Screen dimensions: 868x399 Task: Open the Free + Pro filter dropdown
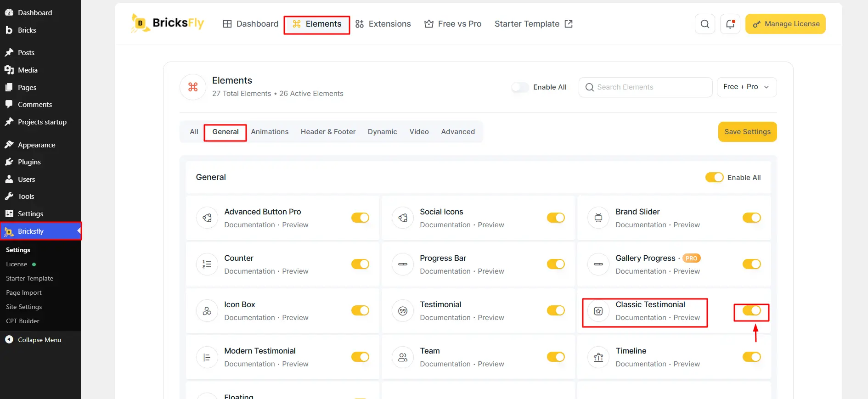tap(747, 87)
